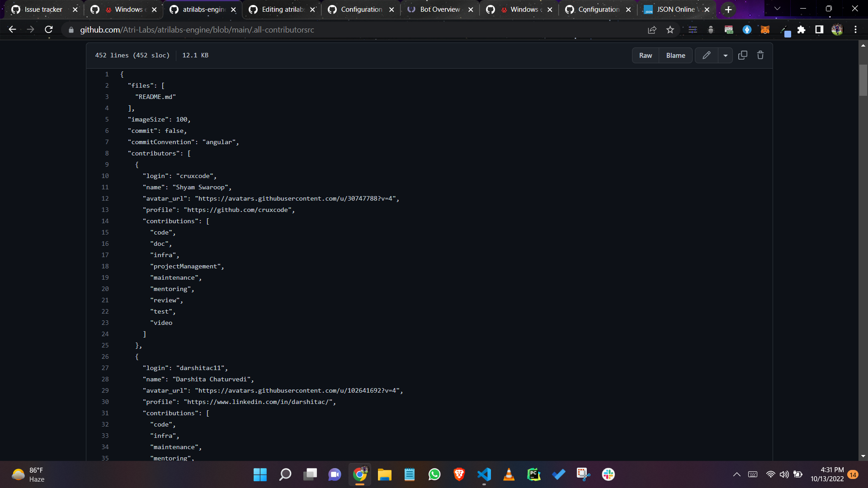Show hidden system tray icons
The height and width of the screenshot is (488, 868).
tap(736, 474)
